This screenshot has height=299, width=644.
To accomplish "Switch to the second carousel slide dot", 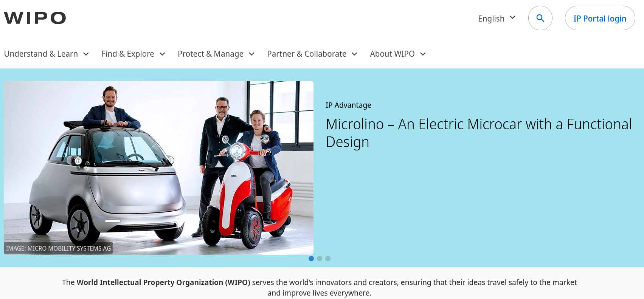I will tap(320, 259).
